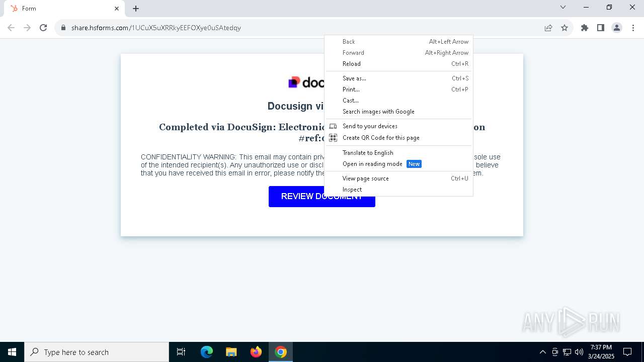This screenshot has height=362, width=644.
Task: Open the Chrome three-dot menu
Action: 633,28
